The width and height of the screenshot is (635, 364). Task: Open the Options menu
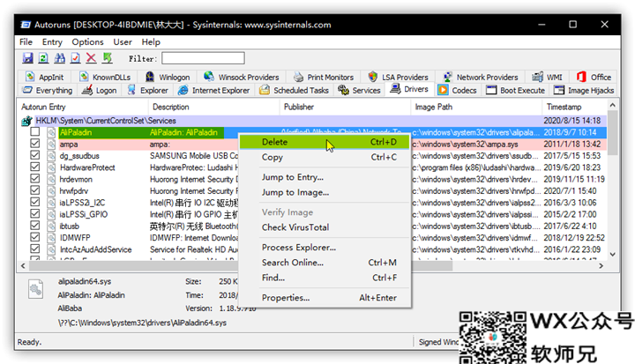[88, 42]
